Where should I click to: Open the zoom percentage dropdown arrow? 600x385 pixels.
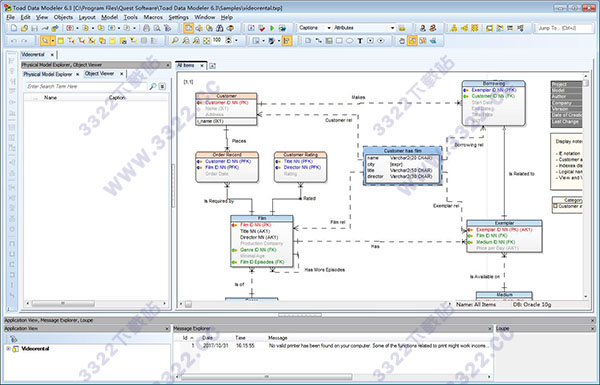[236, 41]
